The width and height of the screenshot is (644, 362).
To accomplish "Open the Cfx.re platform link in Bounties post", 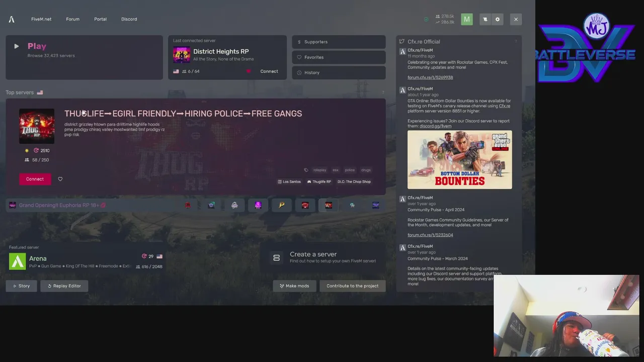I will (505, 106).
